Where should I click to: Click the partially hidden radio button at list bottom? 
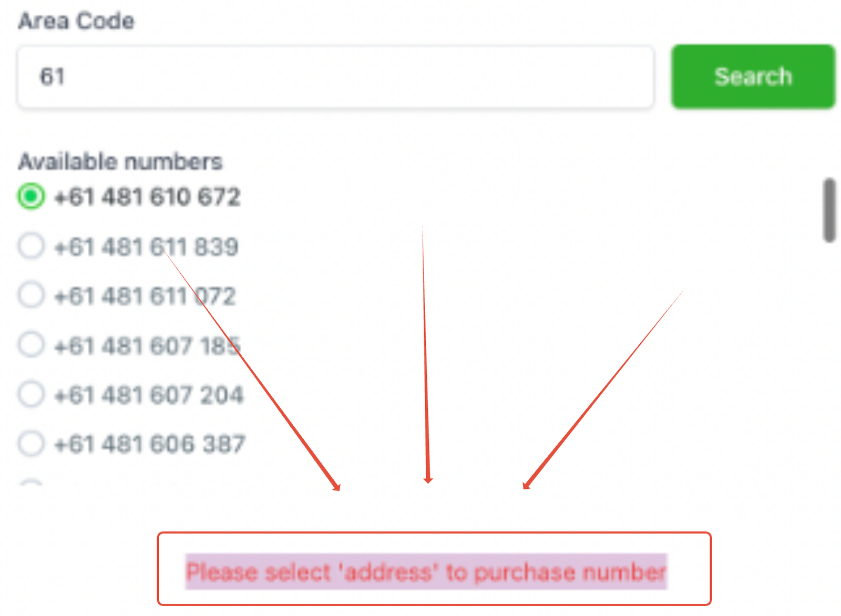tap(31, 482)
